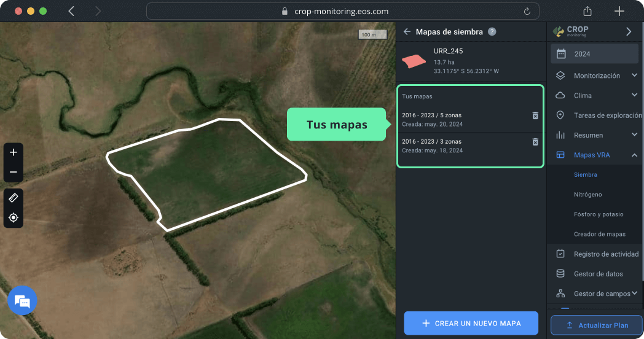Click the Actualizar Plan button
The width and height of the screenshot is (644, 339).
(596, 325)
